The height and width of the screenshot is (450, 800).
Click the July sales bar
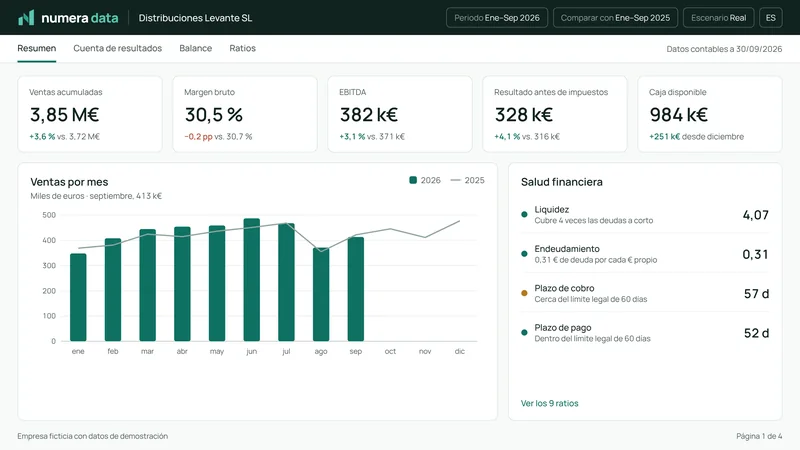[x=286, y=282]
